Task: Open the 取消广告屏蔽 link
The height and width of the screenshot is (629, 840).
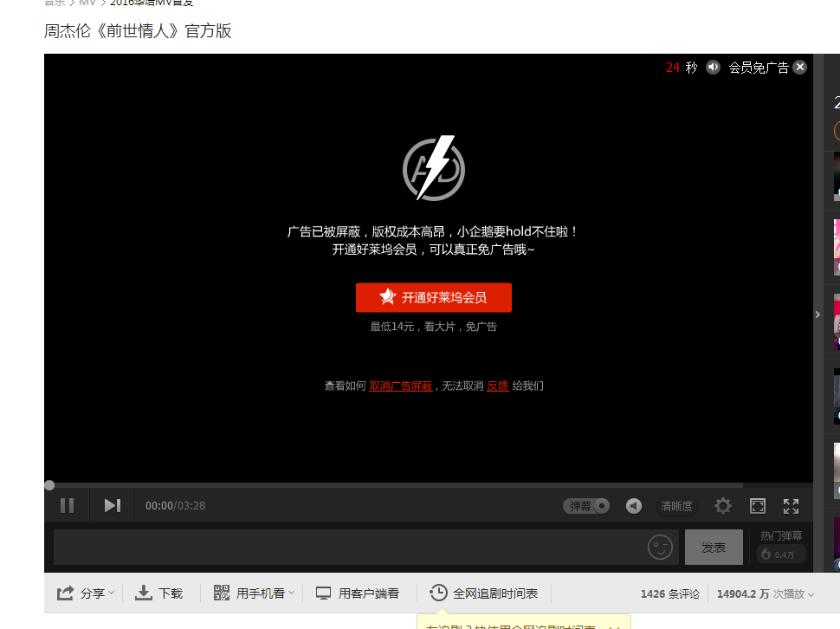Action: click(401, 386)
